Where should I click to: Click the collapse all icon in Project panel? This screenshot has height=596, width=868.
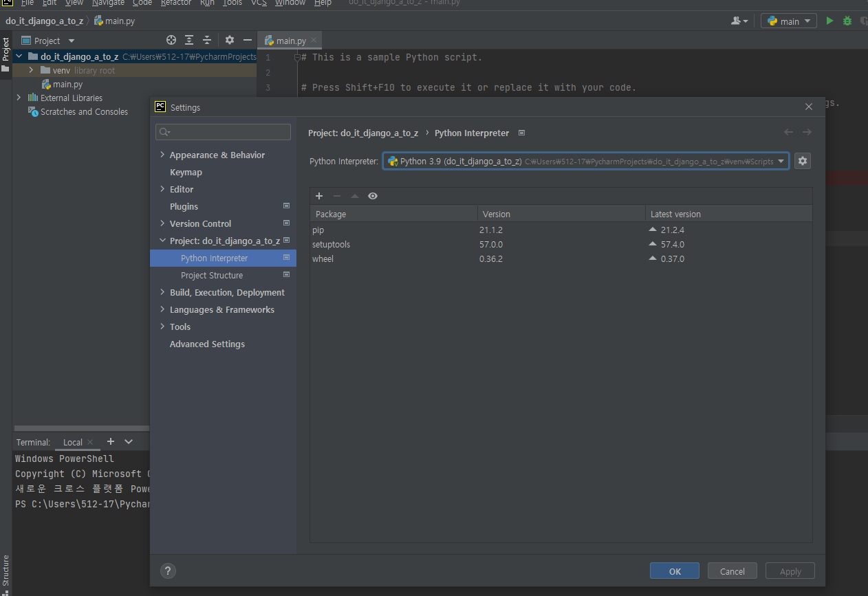pyautogui.click(x=206, y=41)
